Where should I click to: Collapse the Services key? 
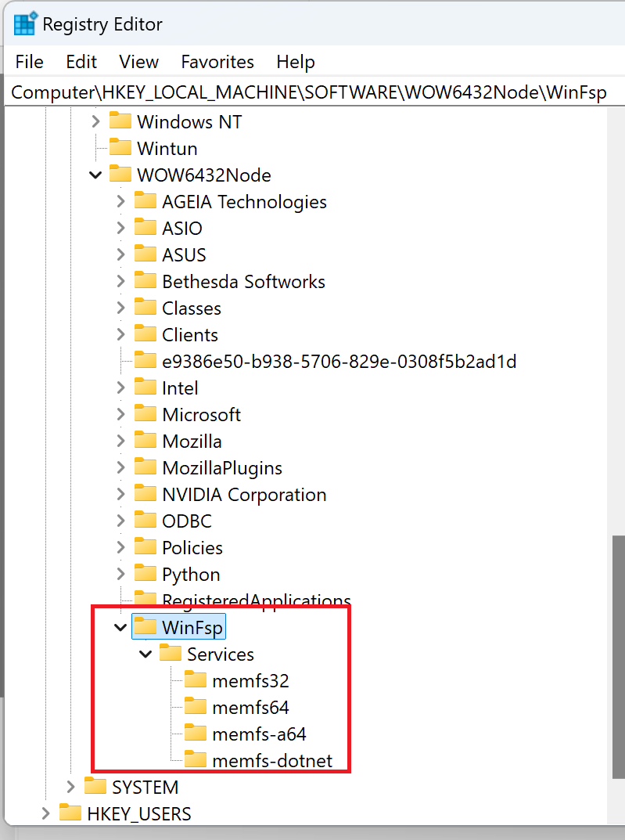tap(145, 654)
